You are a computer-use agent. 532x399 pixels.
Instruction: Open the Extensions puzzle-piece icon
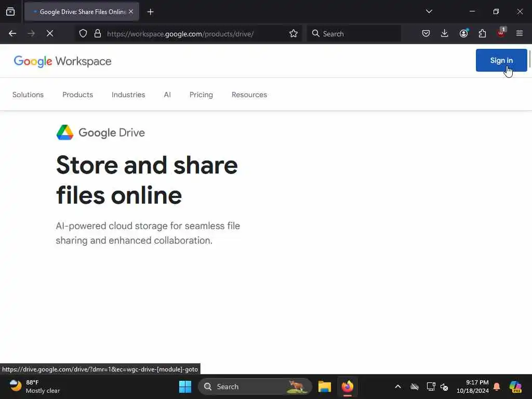click(x=482, y=33)
